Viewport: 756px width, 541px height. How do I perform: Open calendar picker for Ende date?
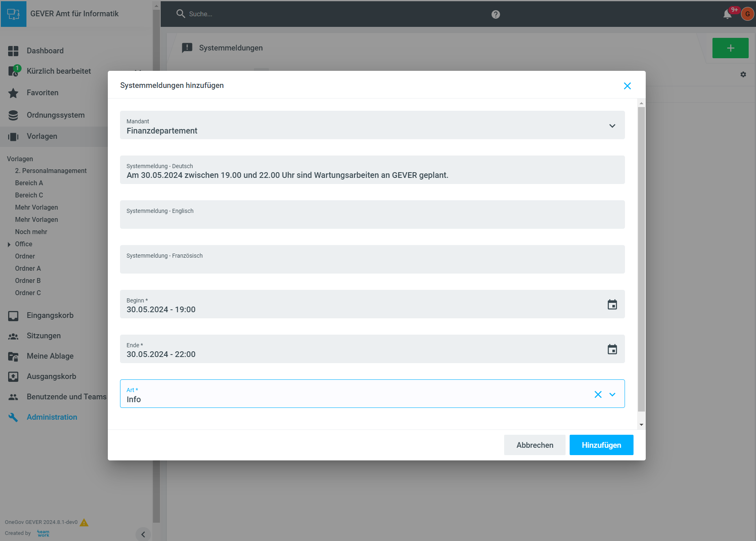pos(612,349)
